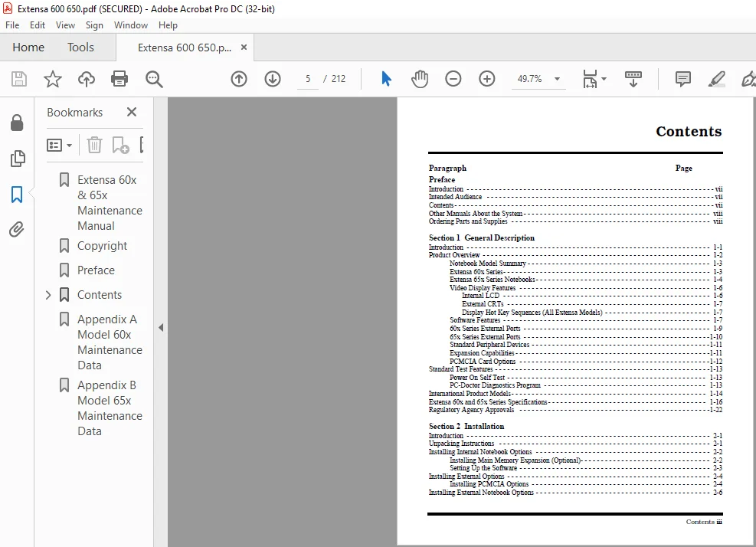756x547 pixels.
Task: Print the document
Action: [x=119, y=79]
